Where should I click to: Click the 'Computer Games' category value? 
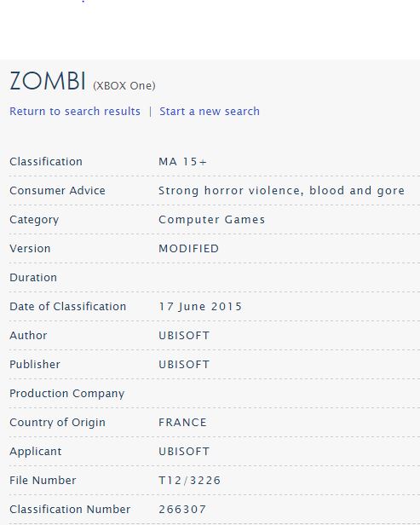(211, 220)
